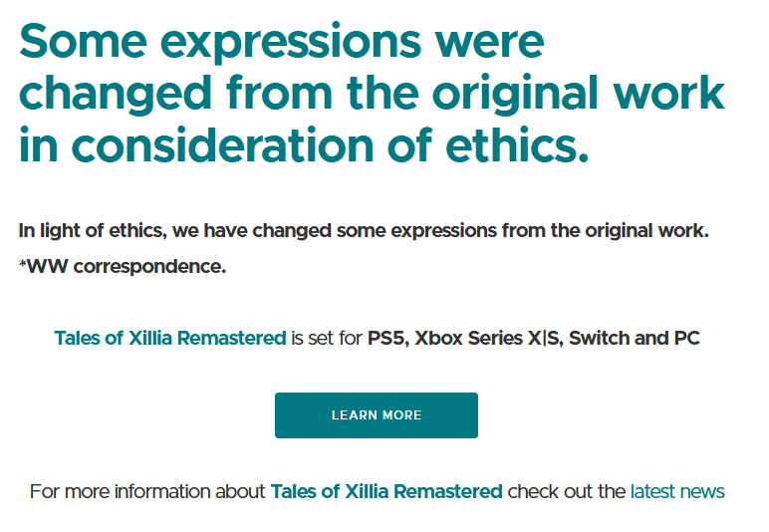Screen dimensions: 769x532
Task: Click the 'is set for' text
Action: point(326,338)
